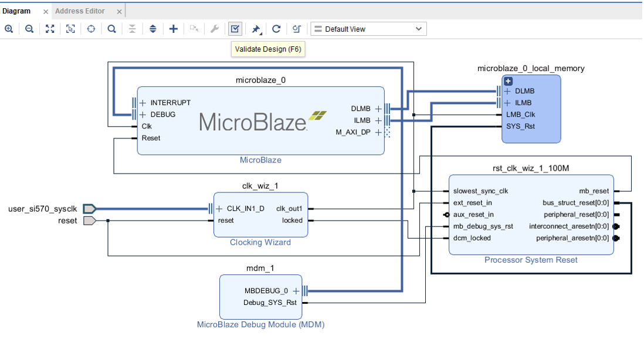
Task: Select the Processor System Reset block label
Action: [x=531, y=260]
